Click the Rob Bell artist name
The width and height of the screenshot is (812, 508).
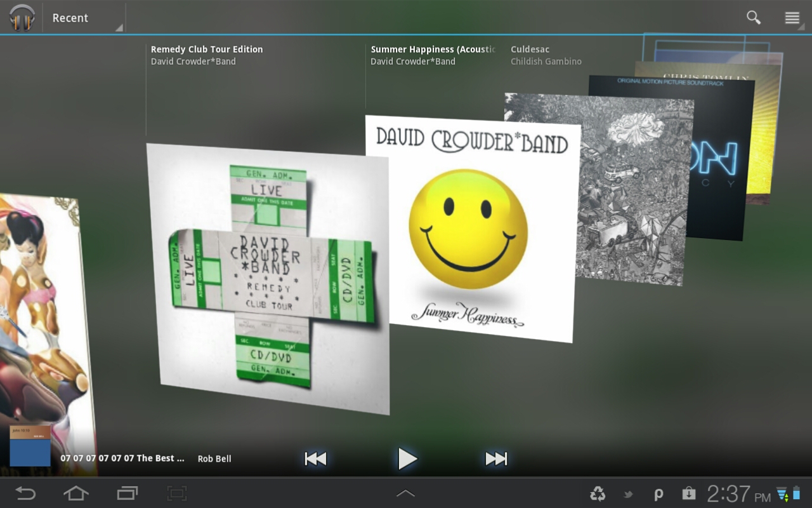(x=214, y=458)
